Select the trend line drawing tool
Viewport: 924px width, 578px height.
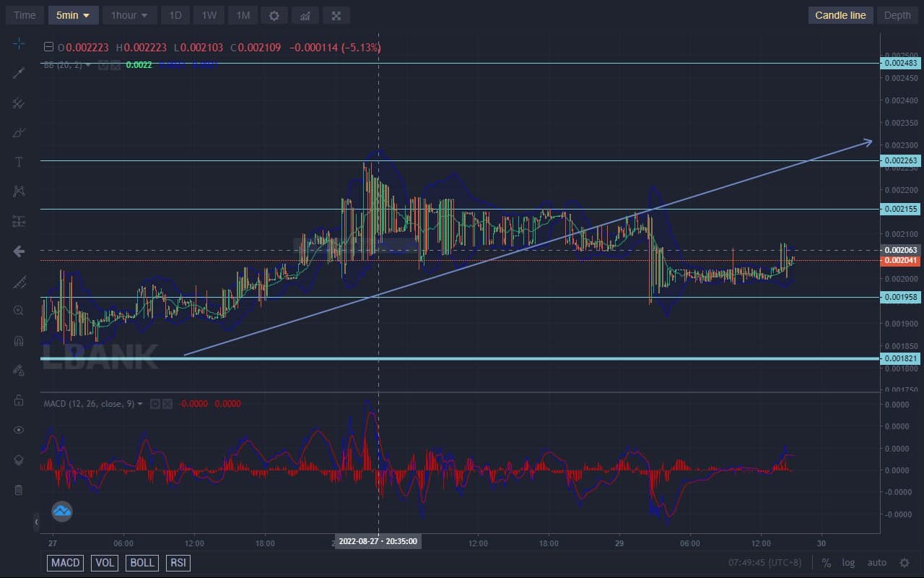click(x=19, y=73)
